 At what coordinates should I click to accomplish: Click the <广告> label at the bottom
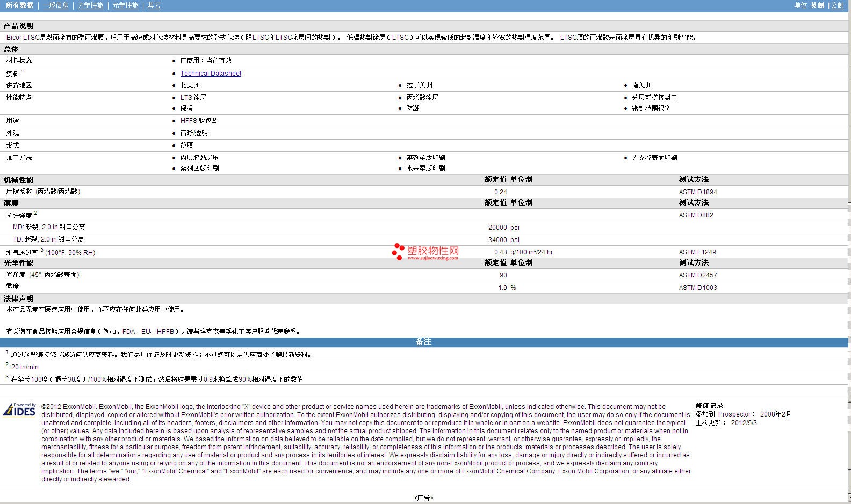pyautogui.click(x=424, y=498)
